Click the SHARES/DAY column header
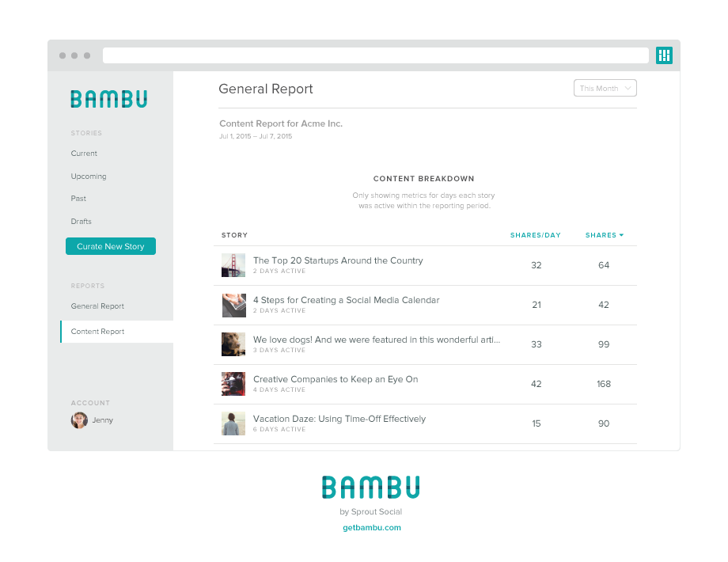This screenshot has height=562, width=728. (536, 235)
